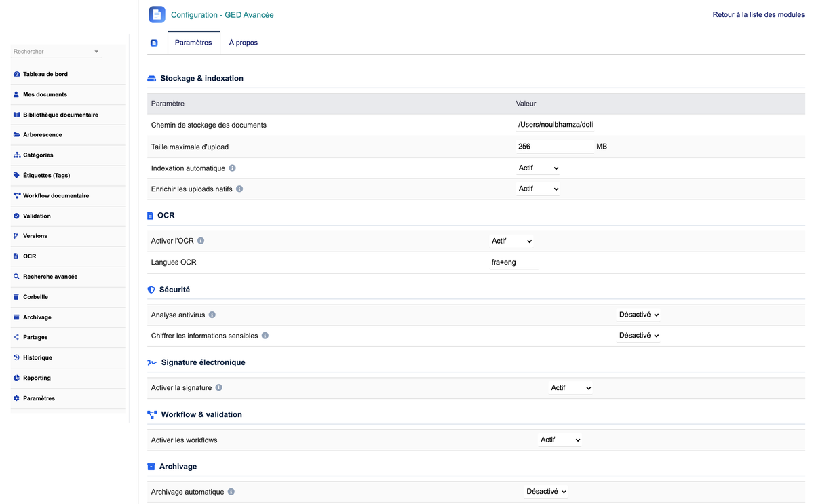This screenshot has height=504, width=814.
Task: Open the Indexation automatique dropdown
Action: (x=538, y=168)
